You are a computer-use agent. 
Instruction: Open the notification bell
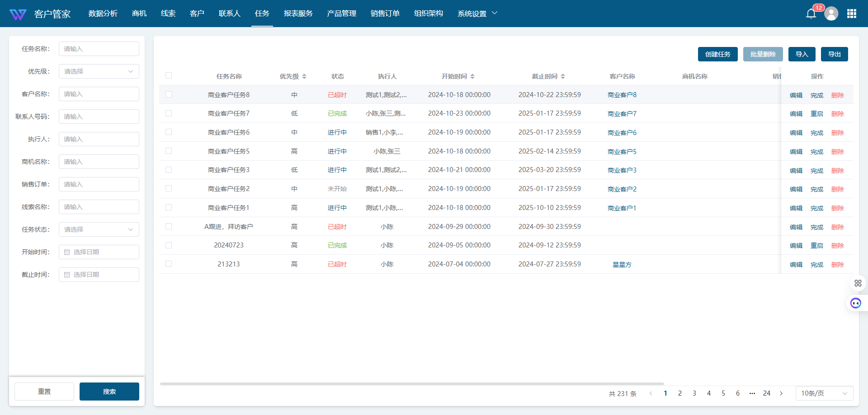811,14
